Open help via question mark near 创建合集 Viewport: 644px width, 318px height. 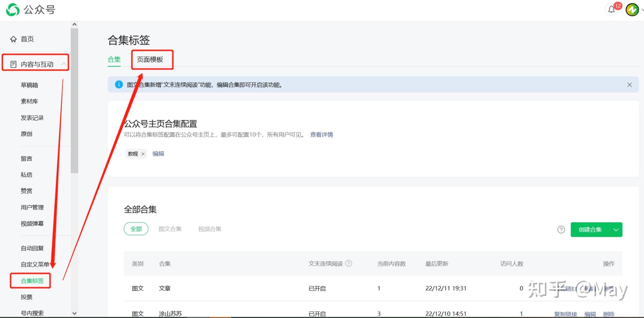tap(561, 229)
